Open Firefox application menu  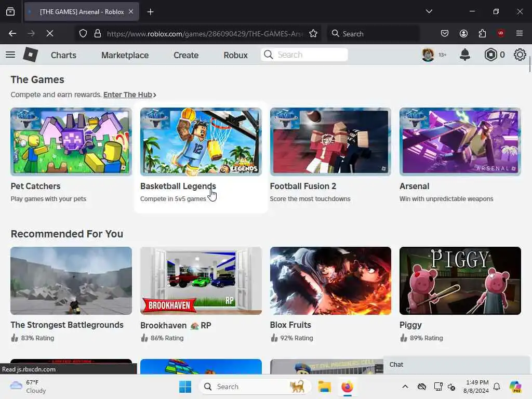(x=520, y=33)
